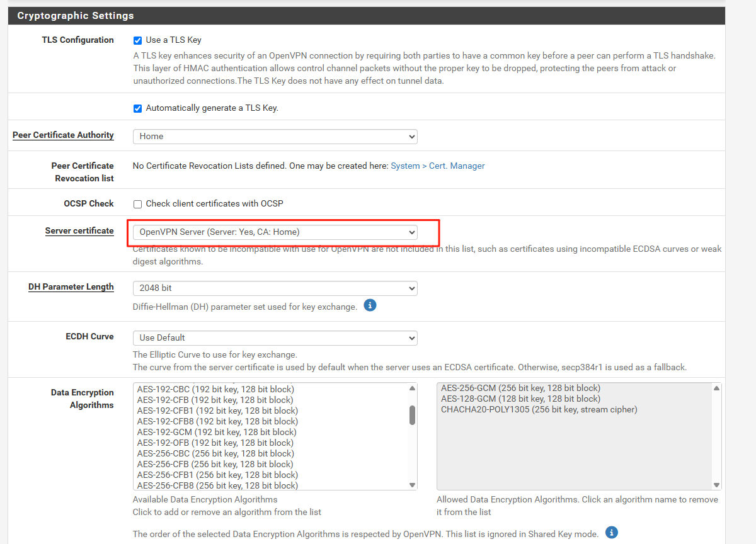Open ECDH Curve dropdown
The height and width of the screenshot is (544, 756).
click(x=275, y=337)
